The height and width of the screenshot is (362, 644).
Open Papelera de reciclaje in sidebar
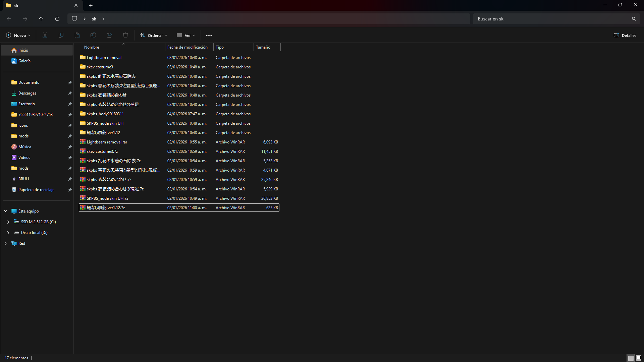coord(37,190)
